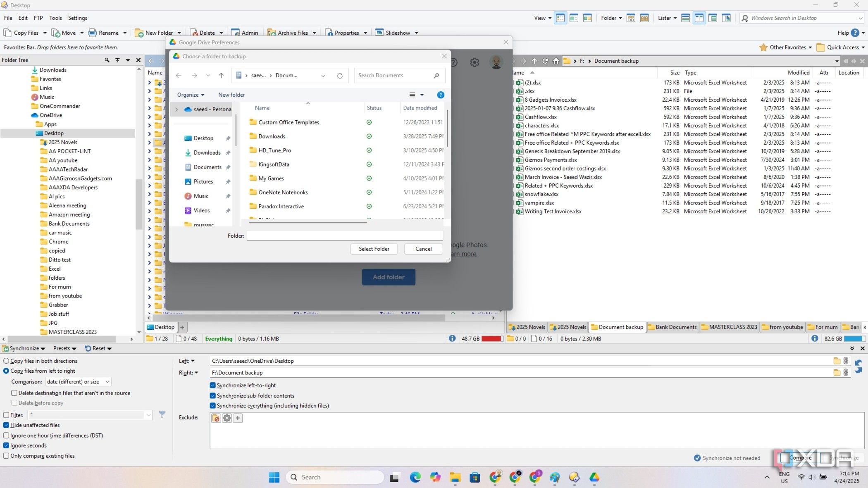The height and width of the screenshot is (488, 868).
Task: Open Google Drive from the taskbar
Action: pos(594,477)
